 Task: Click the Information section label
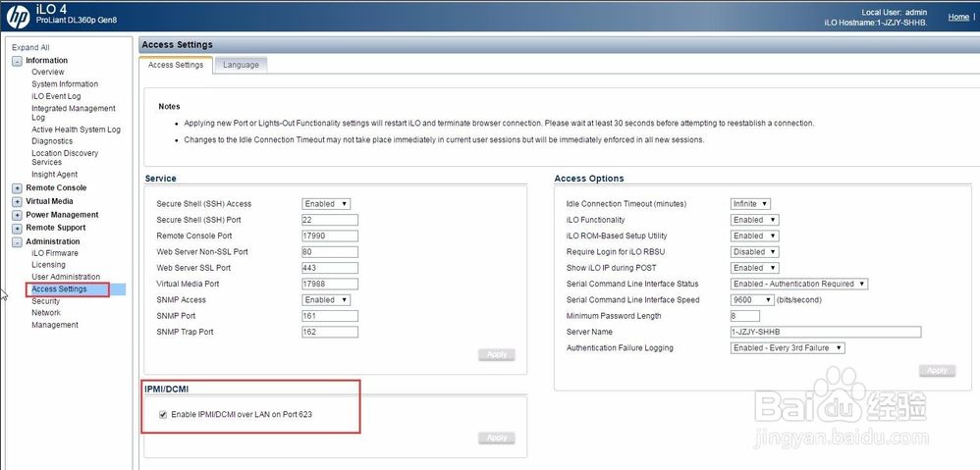(46, 61)
